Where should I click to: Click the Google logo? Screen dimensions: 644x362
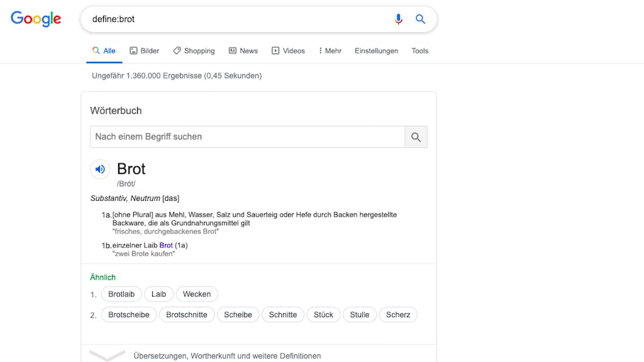[x=36, y=19]
